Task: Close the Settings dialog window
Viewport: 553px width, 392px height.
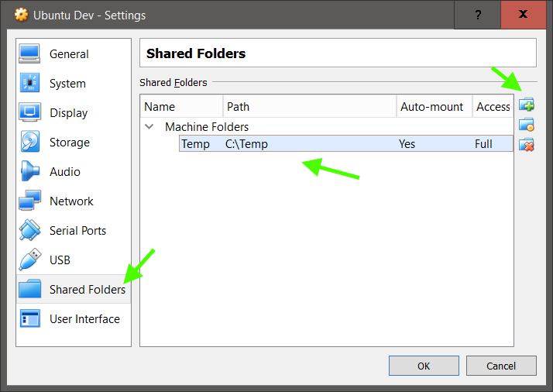Action: pyautogui.click(x=524, y=15)
